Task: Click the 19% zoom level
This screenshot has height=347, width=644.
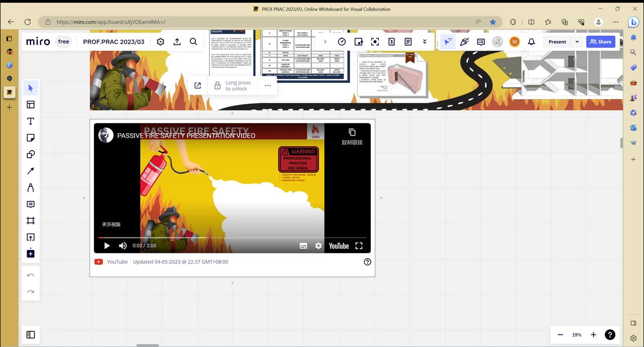Action: (577, 334)
